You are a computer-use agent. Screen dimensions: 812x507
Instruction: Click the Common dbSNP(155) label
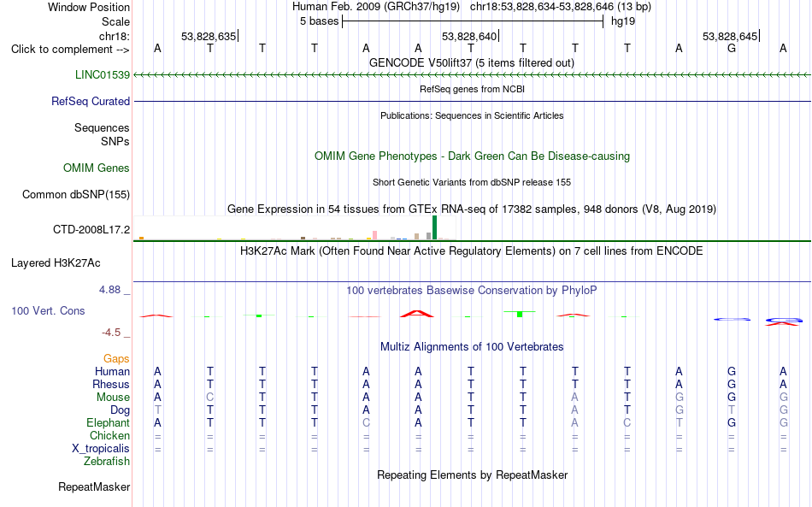point(75,194)
